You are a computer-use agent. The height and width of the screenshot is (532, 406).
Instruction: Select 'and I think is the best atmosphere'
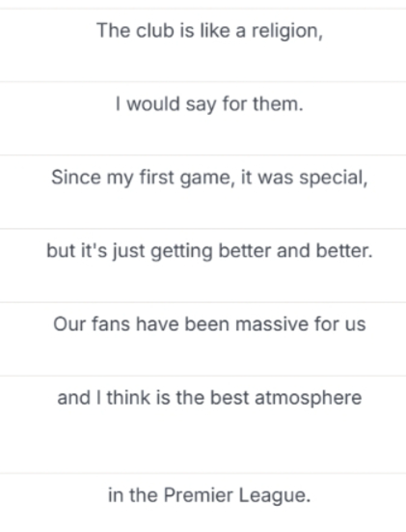pos(203,425)
